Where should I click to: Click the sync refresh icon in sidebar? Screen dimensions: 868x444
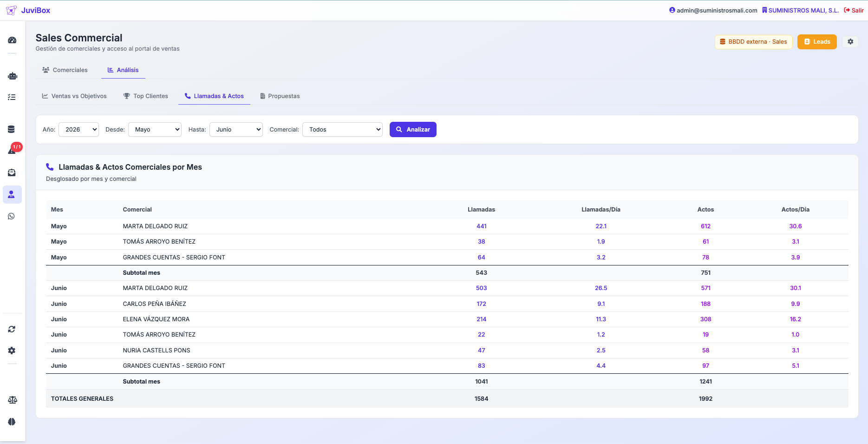pyautogui.click(x=12, y=329)
